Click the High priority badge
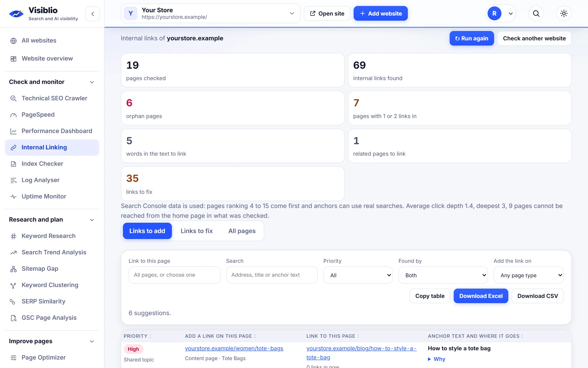 [x=133, y=349]
